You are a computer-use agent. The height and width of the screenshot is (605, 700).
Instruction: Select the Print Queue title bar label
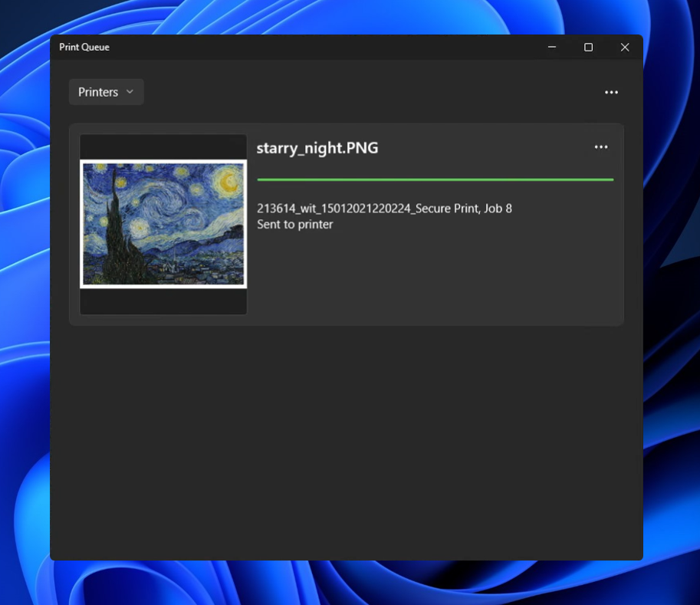(84, 47)
